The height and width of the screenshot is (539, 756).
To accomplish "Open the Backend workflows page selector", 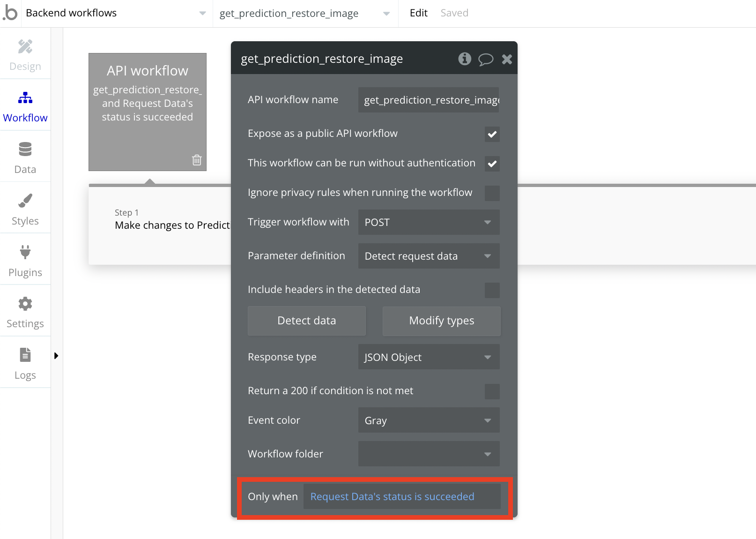I will [115, 13].
